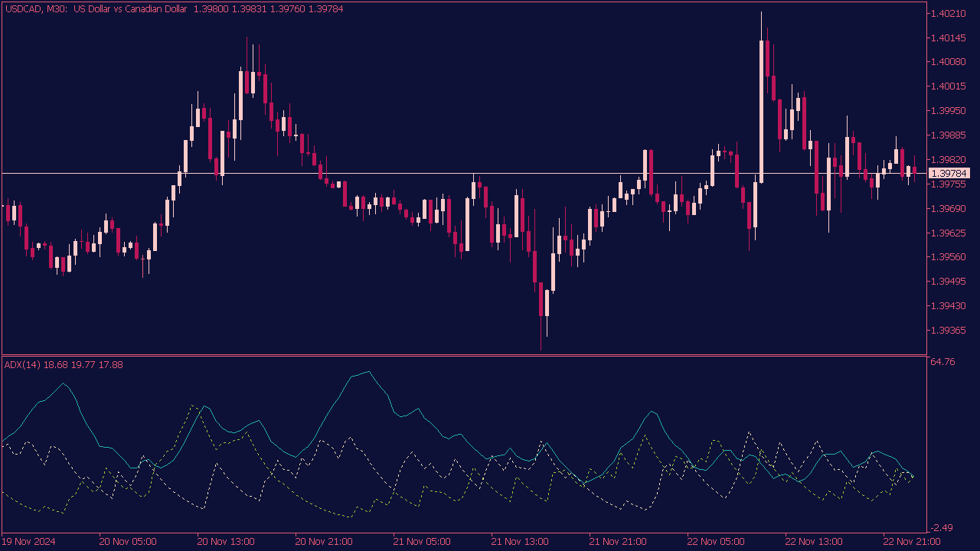Click the 22 Nov 13:00 time label

(x=814, y=541)
